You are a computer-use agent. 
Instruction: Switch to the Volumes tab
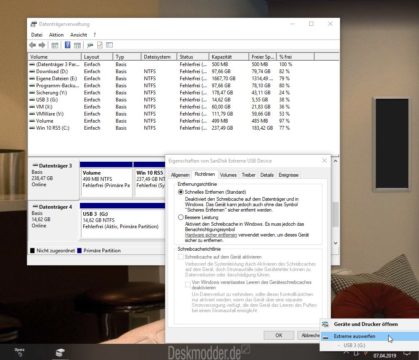click(228, 175)
